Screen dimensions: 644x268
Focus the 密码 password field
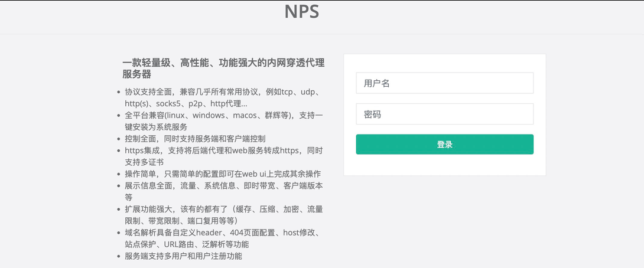444,114
